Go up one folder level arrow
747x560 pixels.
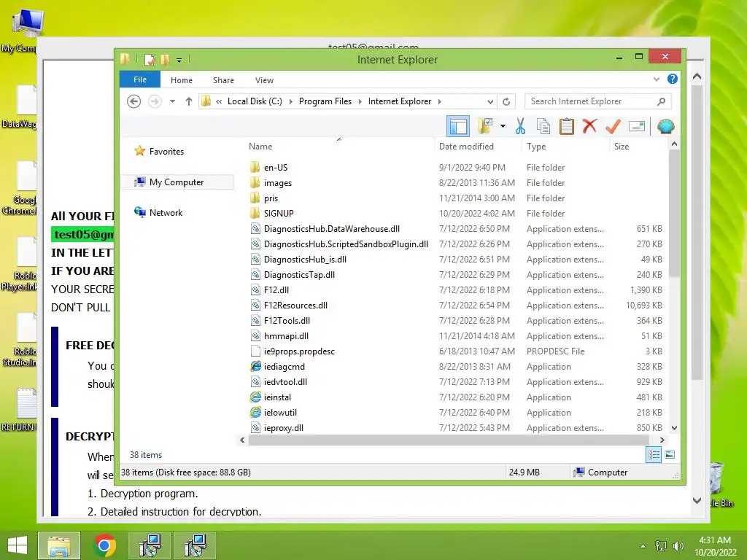[189, 101]
